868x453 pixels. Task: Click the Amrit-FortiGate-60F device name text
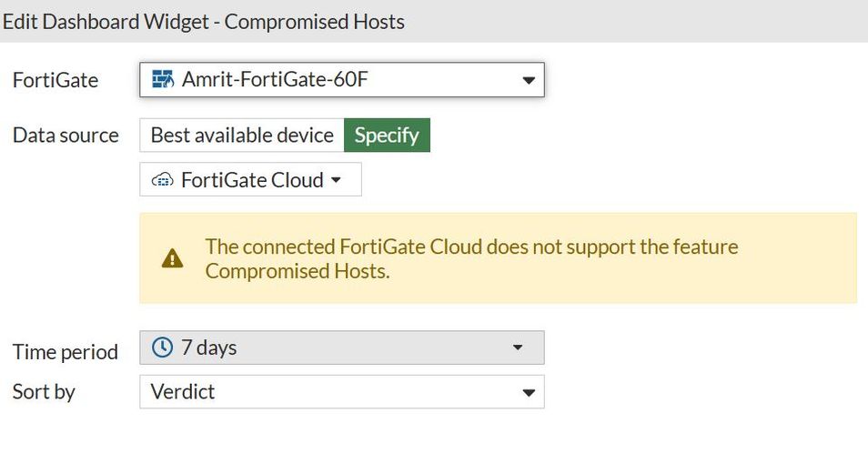[x=275, y=80]
